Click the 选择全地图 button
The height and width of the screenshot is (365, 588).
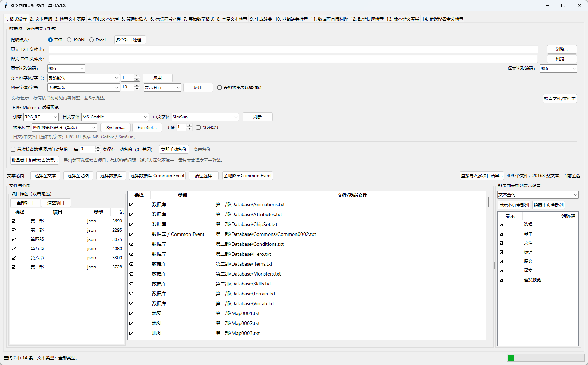click(78, 176)
